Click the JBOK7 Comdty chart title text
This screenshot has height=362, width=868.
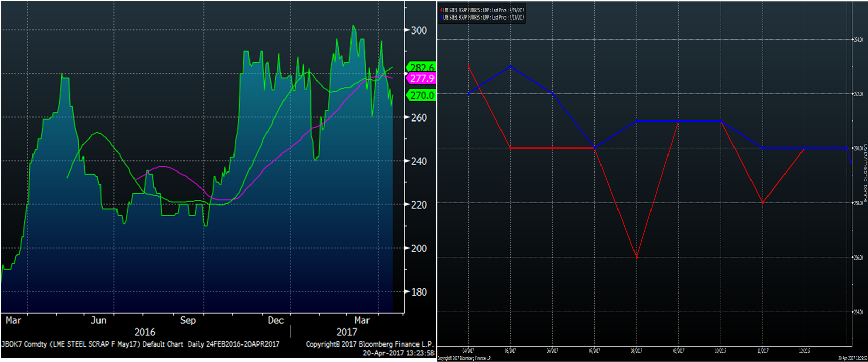point(140,344)
